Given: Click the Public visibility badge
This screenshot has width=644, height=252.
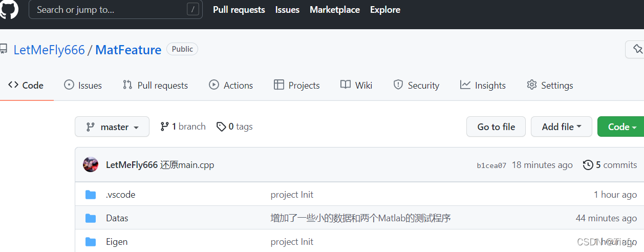Looking at the screenshot, I should 182,49.
